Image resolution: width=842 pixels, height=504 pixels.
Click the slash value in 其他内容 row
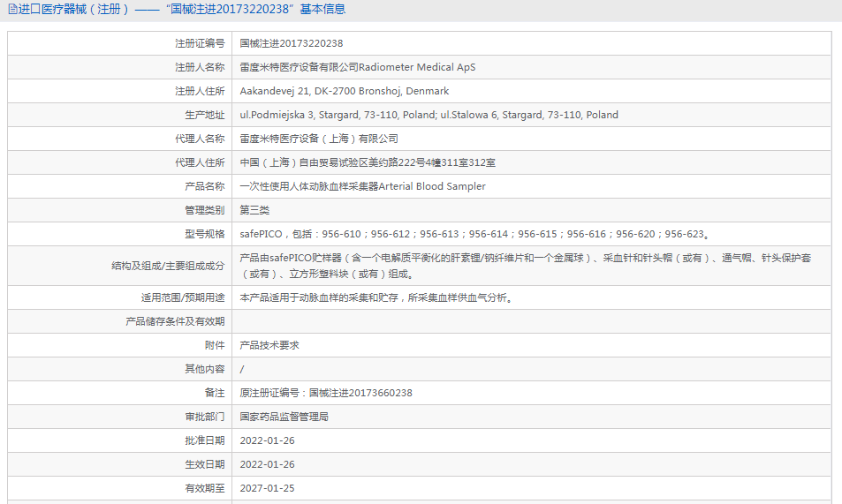coord(242,369)
